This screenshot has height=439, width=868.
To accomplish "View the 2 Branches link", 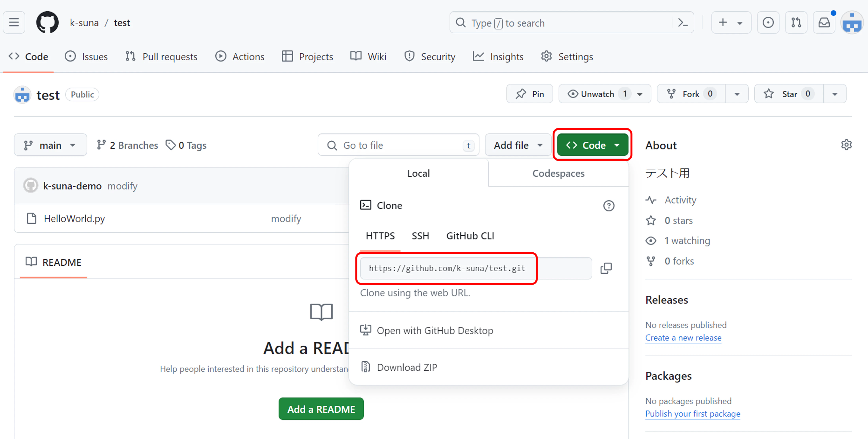I will [127, 145].
